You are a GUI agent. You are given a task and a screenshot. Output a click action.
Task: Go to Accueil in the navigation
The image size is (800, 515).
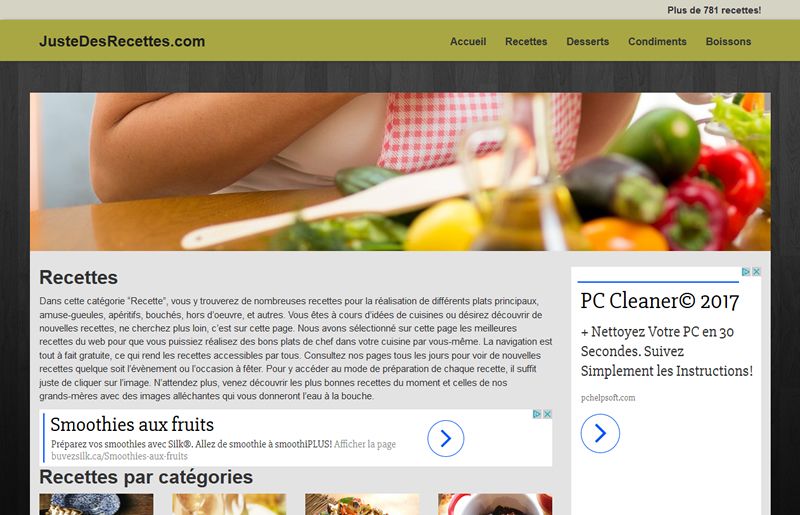click(x=468, y=41)
